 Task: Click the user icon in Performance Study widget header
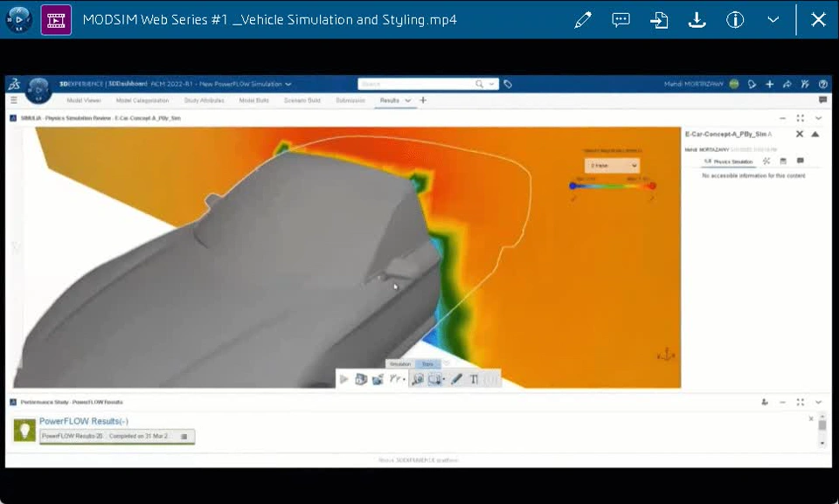[x=765, y=403]
